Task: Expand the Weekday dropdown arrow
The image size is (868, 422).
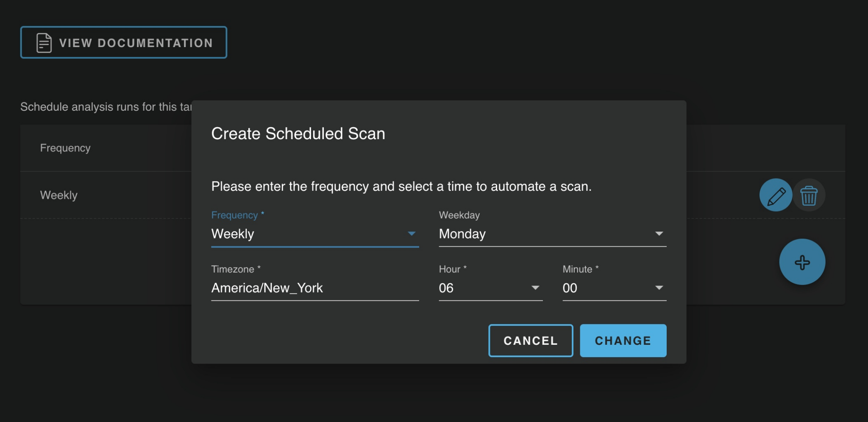Action: [x=659, y=234]
